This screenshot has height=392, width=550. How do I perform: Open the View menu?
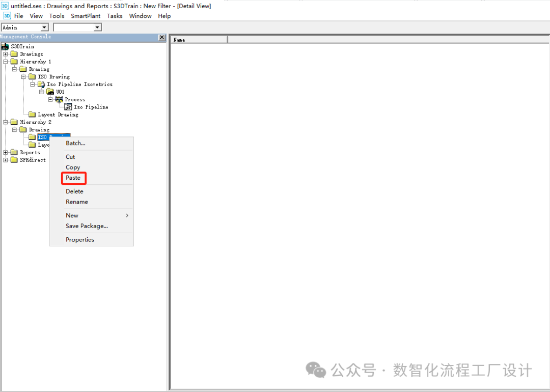coord(36,16)
